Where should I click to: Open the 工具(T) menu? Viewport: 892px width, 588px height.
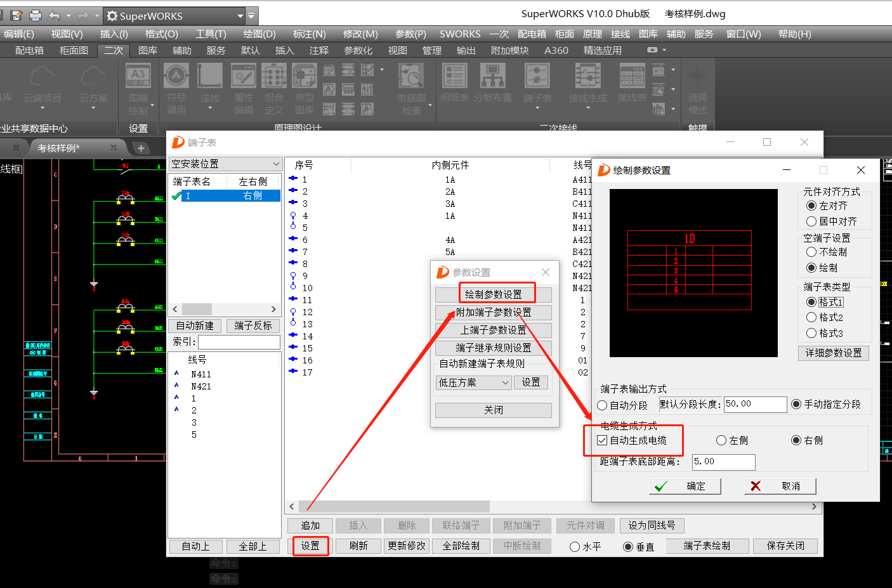point(211,34)
